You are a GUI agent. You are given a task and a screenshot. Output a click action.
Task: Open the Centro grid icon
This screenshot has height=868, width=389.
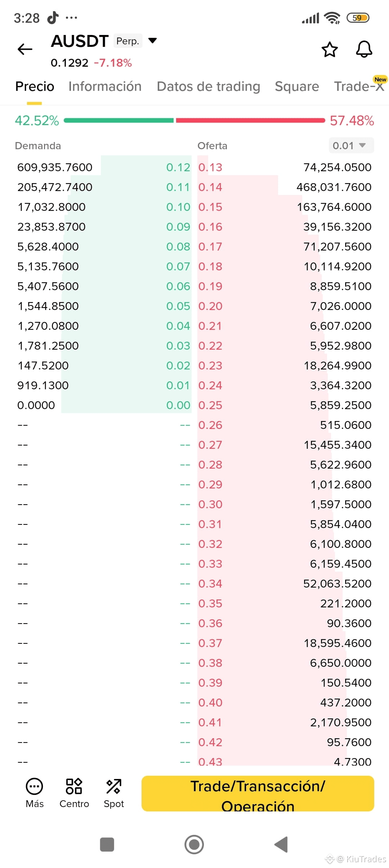click(x=74, y=786)
